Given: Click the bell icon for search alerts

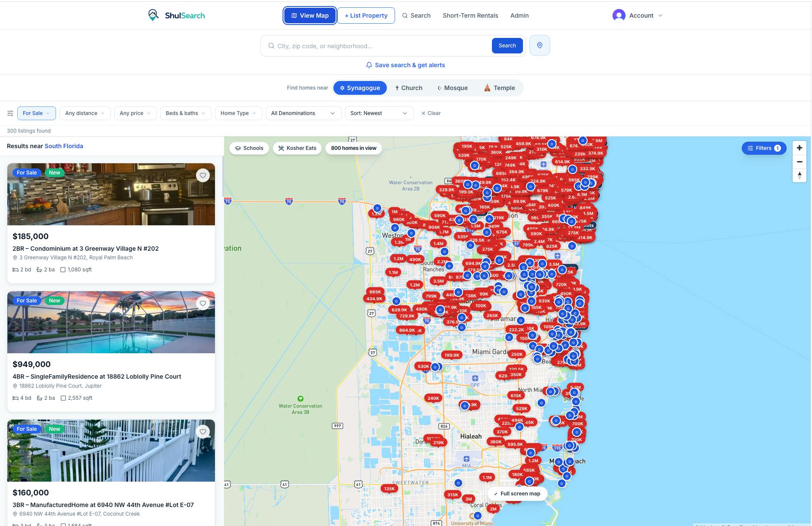Looking at the screenshot, I should click(x=369, y=65).
